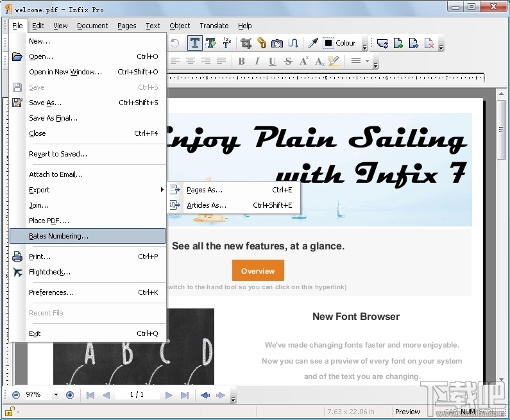Jump to the first page
Viewport: 510px width, 420px height.
(90, 395)
